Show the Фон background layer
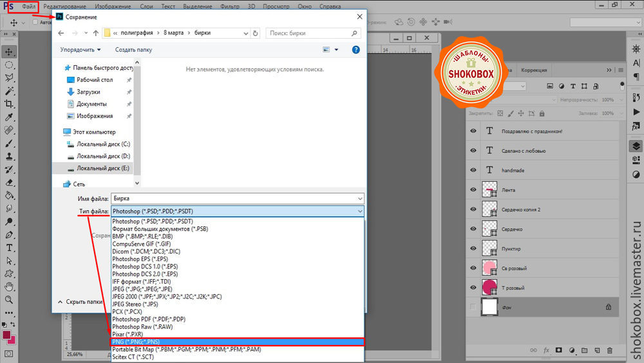Image resolution: width=644 pixels, height=363 pixels. 473,308
